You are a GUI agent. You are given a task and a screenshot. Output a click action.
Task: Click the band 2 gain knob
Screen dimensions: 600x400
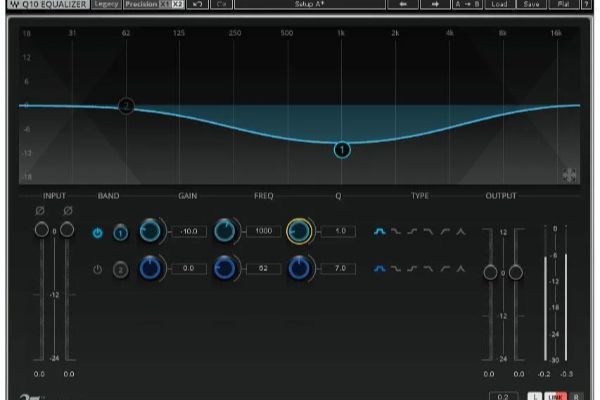tap(150, 268)
